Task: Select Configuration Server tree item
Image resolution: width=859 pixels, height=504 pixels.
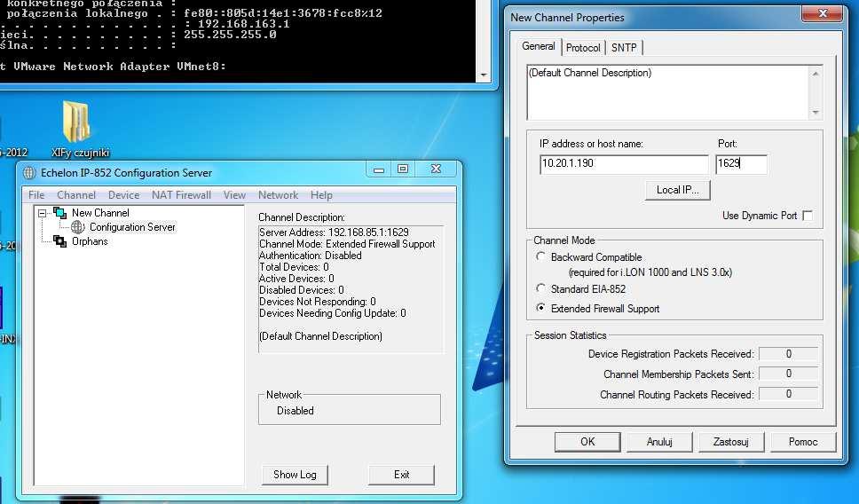Action: pos(132,227)
